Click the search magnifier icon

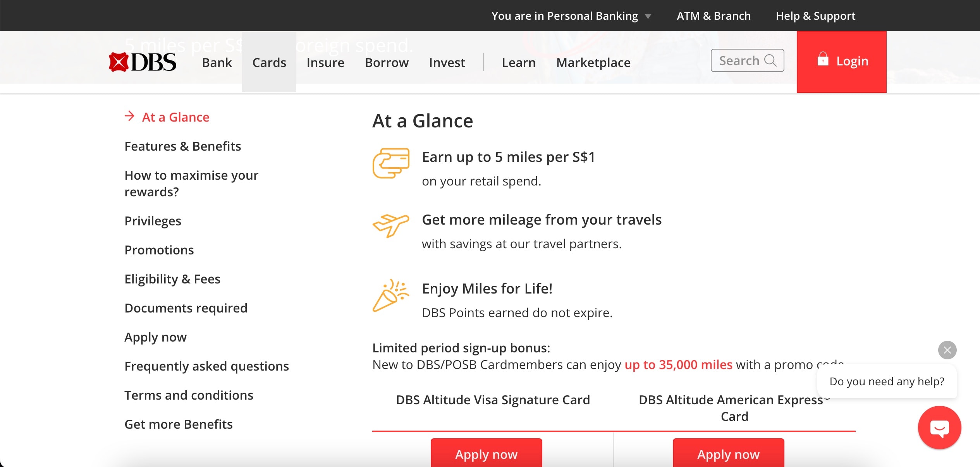770,60
